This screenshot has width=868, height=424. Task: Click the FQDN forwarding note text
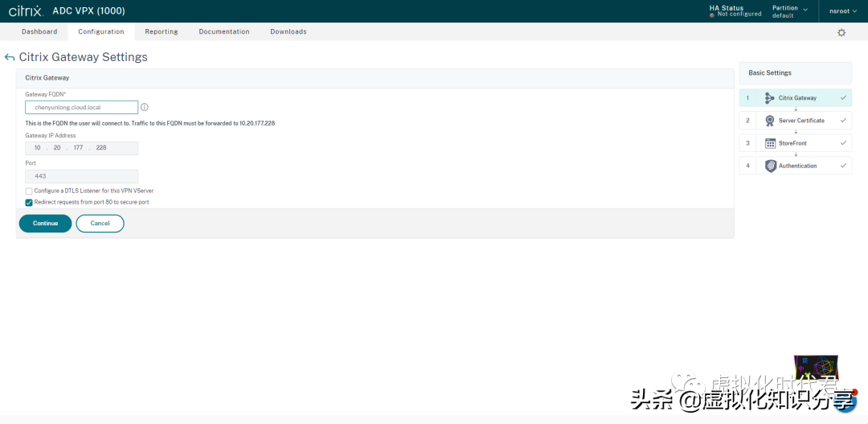pyautogui.click(x=150, y=124)
